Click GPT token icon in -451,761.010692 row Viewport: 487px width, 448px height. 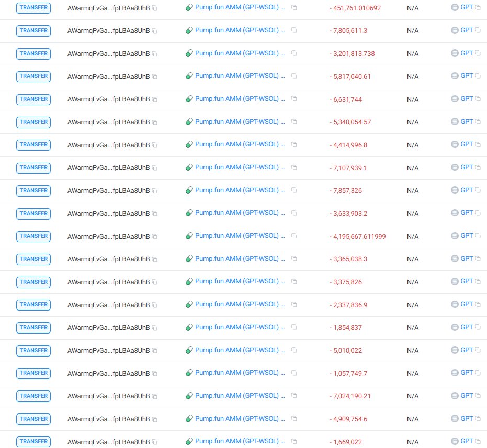455,7
